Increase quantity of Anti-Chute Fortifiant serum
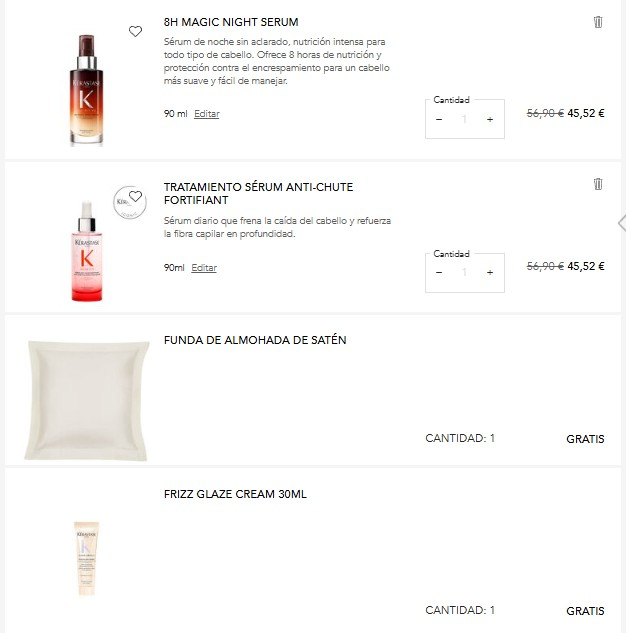The height and width of the screenshot is (633, 626). (490, 273)
